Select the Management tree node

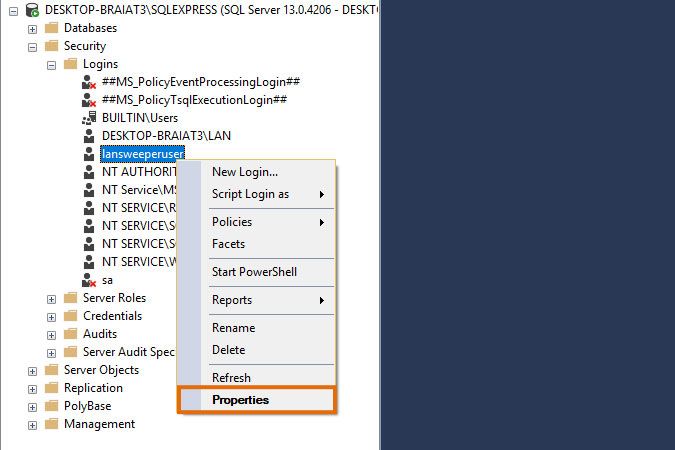(99, 424)
